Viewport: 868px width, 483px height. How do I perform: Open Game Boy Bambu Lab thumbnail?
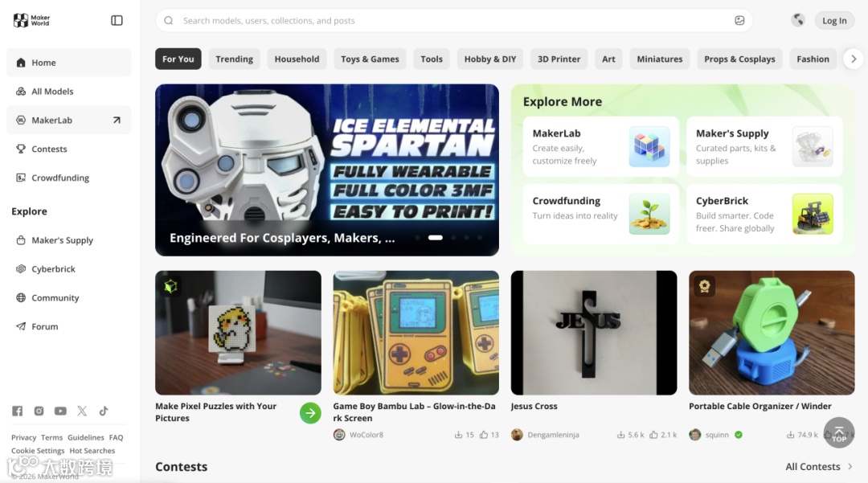416,333
